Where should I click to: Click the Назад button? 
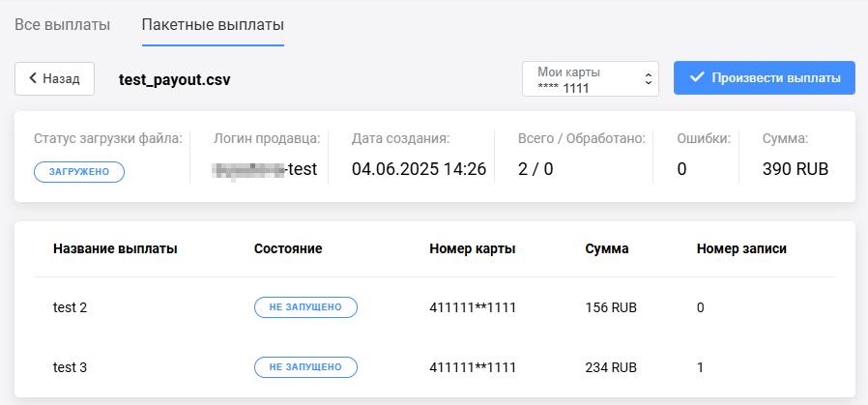tap(54, 78)
